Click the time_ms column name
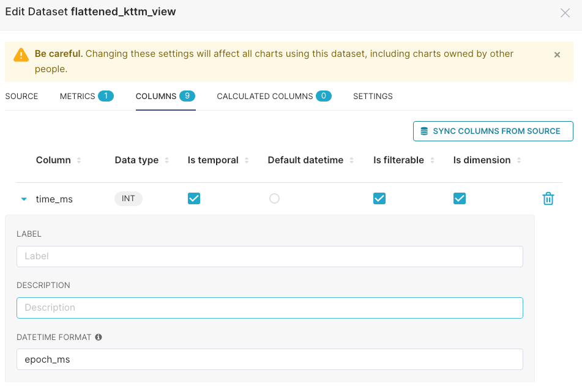Image resolution: width=582 pixels, height=392 pixels. pyautogui.click(x=54, y=199)
